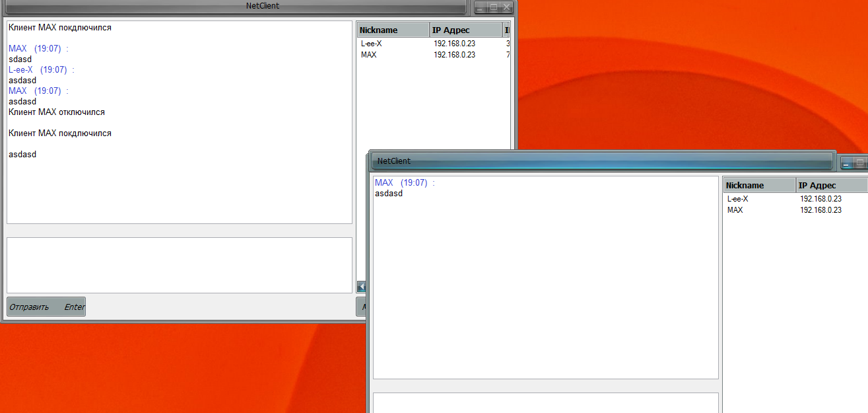Select user L-ee-X in the back window list

click(x=372, y=44)
